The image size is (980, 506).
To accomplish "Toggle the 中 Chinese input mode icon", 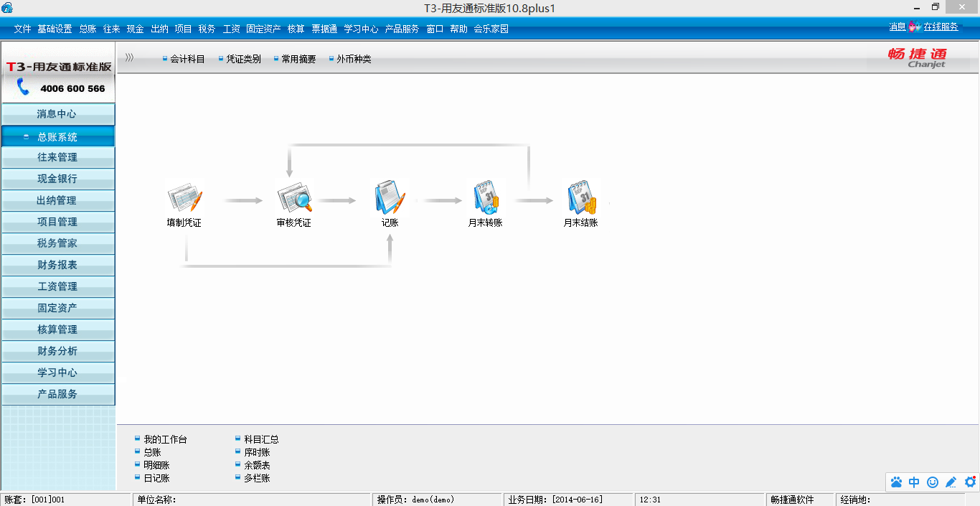I will click(x=914, y=482).
